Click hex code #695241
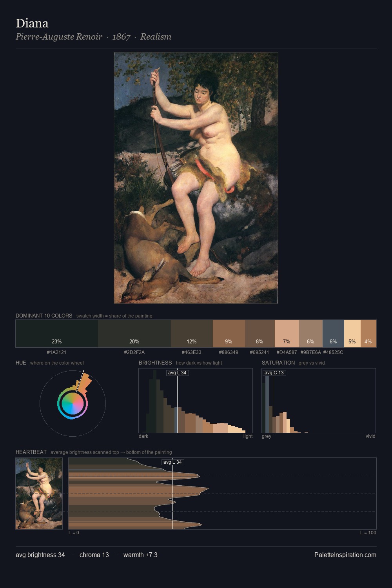Image resolution: width=392 pixels, height=588 pixels. (x=260, y=352)
